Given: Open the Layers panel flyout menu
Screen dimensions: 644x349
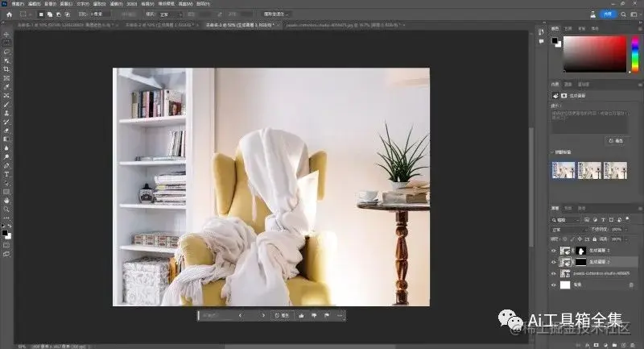Looking at the screenshot, I should coord(640,209).
